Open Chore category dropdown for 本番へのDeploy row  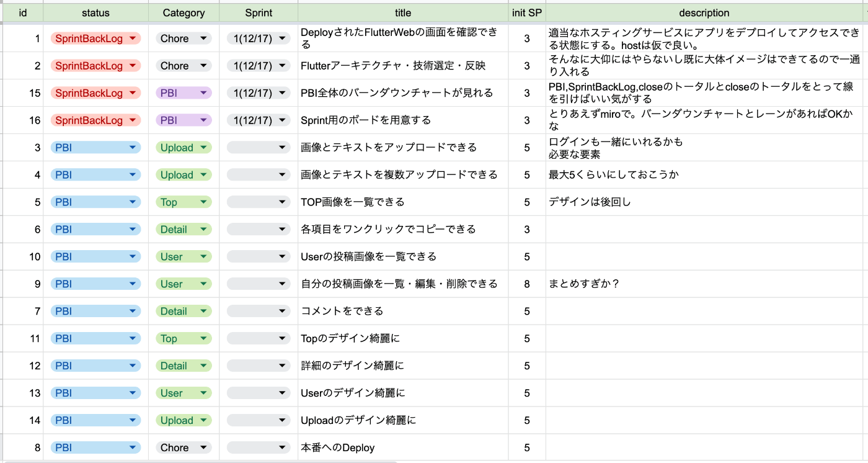184,448
